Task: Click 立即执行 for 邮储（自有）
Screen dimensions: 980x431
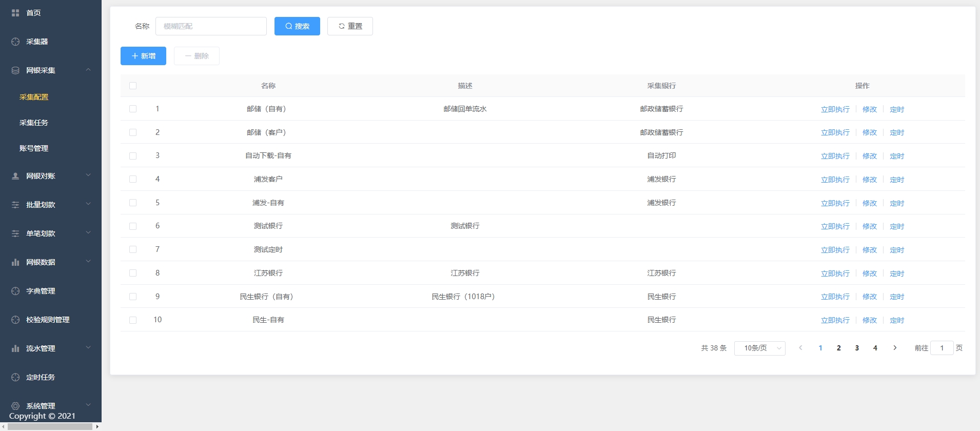Action: [835, 109]
